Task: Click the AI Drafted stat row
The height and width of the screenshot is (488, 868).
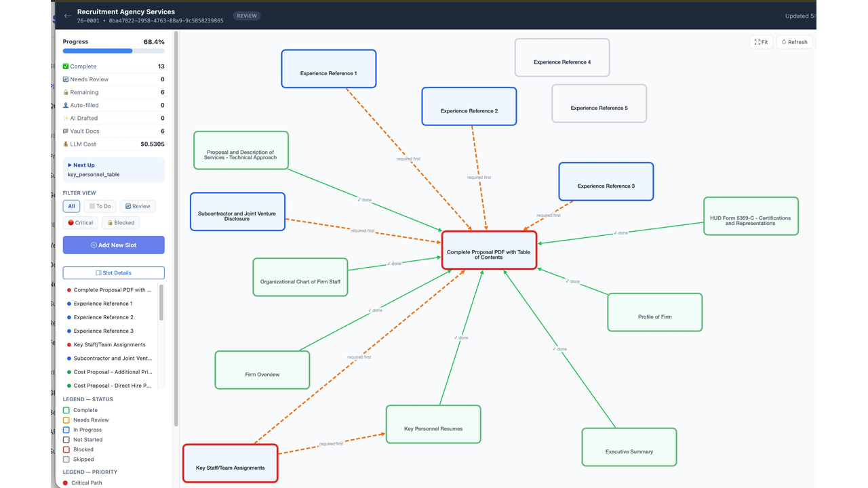Action: point(113,118)
